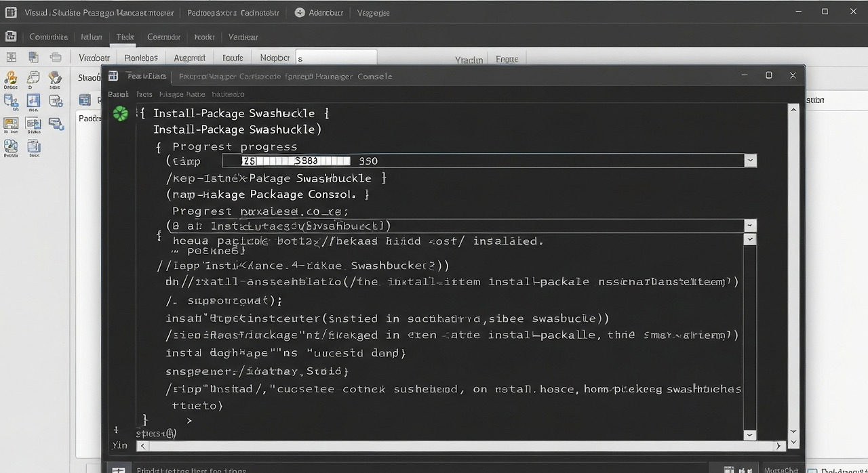868x473 pixels.
Task: Click the orange question-mark icon in the left palette
Action: click(11, 79)
